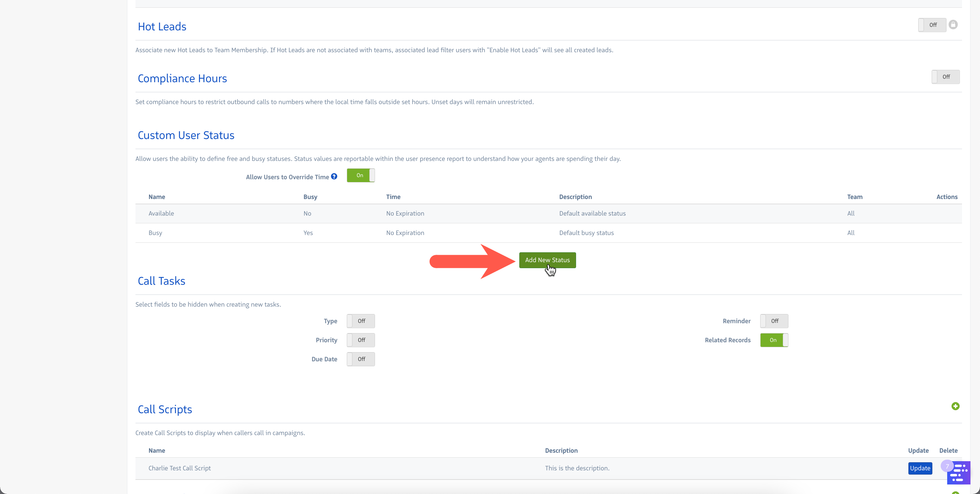Click the help icon beside Override Time
980x494 pixels.
point(334,176)
